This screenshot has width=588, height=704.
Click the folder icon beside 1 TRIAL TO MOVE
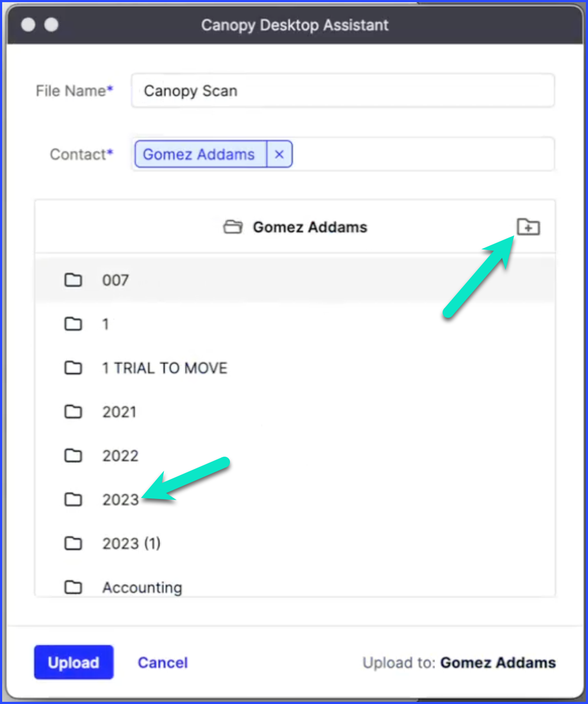(73, 368)
